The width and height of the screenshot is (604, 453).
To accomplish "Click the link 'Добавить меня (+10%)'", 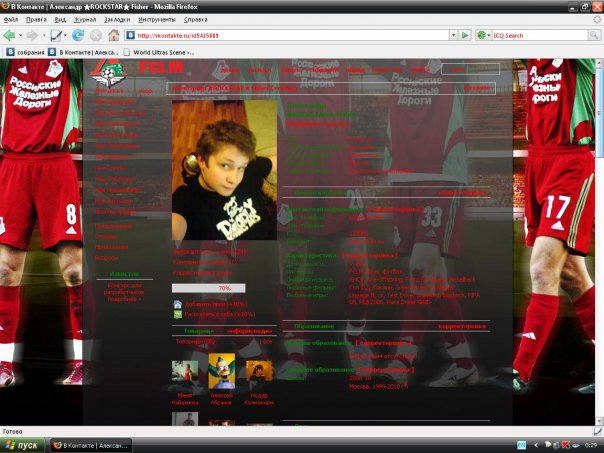I will (x=216, y=304).
